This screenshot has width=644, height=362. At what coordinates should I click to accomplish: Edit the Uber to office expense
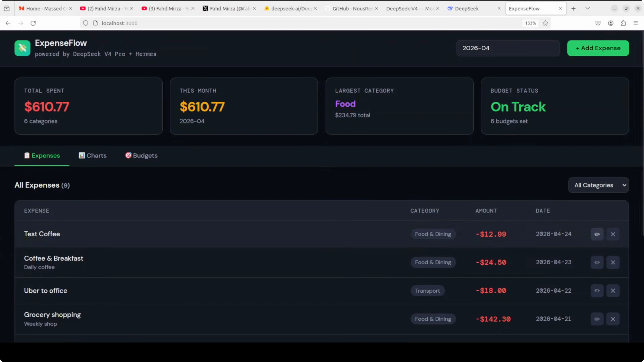pyautogui.click(x=597, y=290)
